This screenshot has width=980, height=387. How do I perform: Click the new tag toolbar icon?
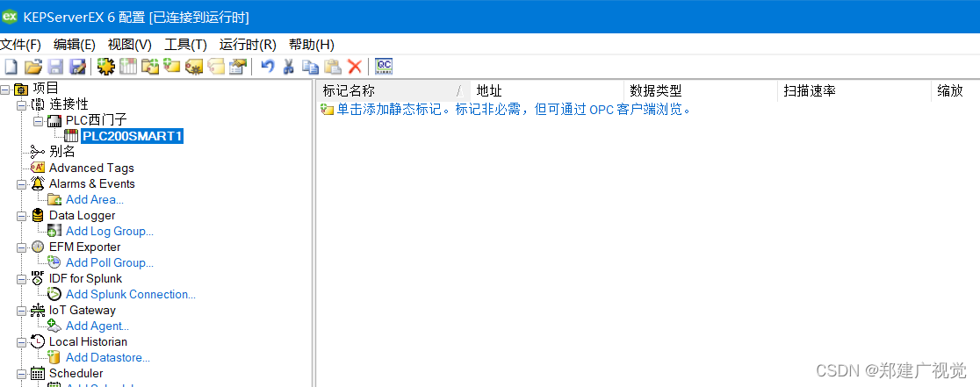click(x=172, y=67)
